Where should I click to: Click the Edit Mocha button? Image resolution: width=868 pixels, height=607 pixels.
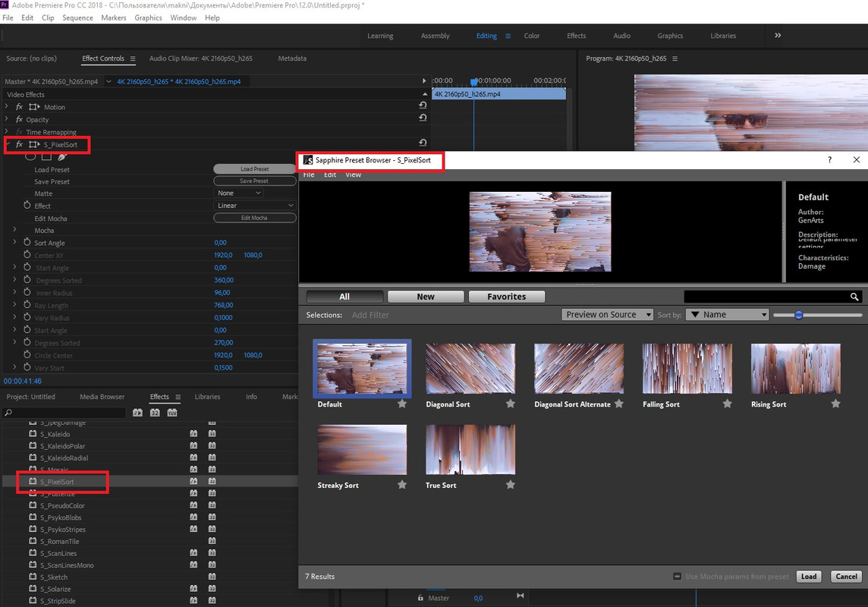click(x=255, y=218)
